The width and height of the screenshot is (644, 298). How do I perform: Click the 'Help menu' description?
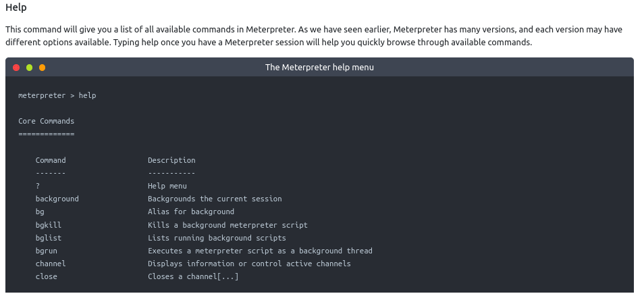[167, 186]
